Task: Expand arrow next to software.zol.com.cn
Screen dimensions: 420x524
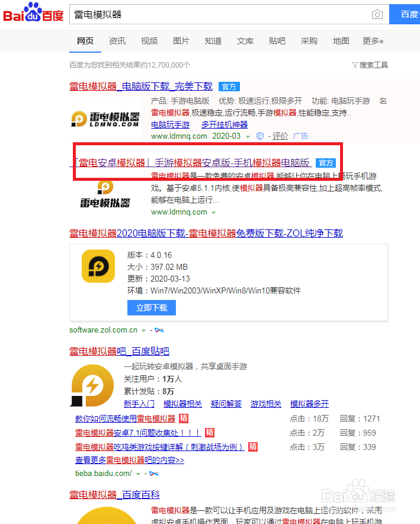Action: (143, 331)
